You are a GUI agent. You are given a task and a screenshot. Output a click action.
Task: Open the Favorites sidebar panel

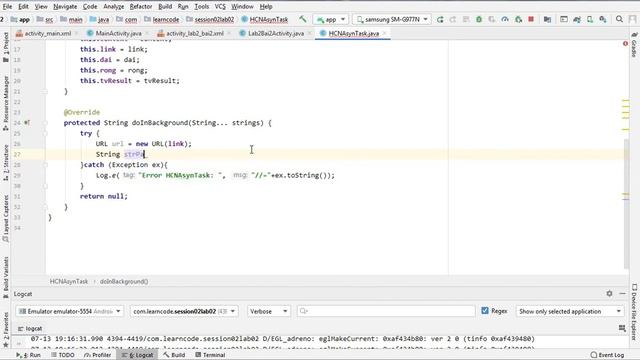coord(6,330)
